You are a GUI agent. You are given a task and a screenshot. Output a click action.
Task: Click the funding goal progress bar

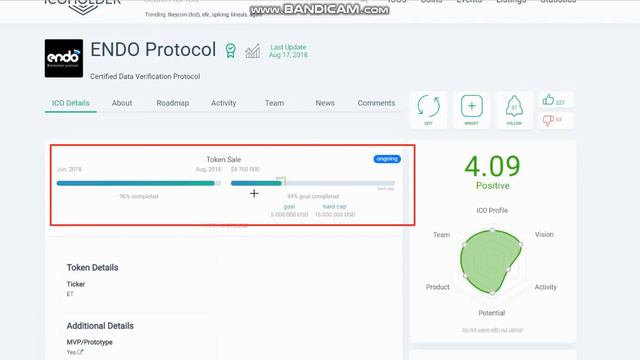click(313, 183)
